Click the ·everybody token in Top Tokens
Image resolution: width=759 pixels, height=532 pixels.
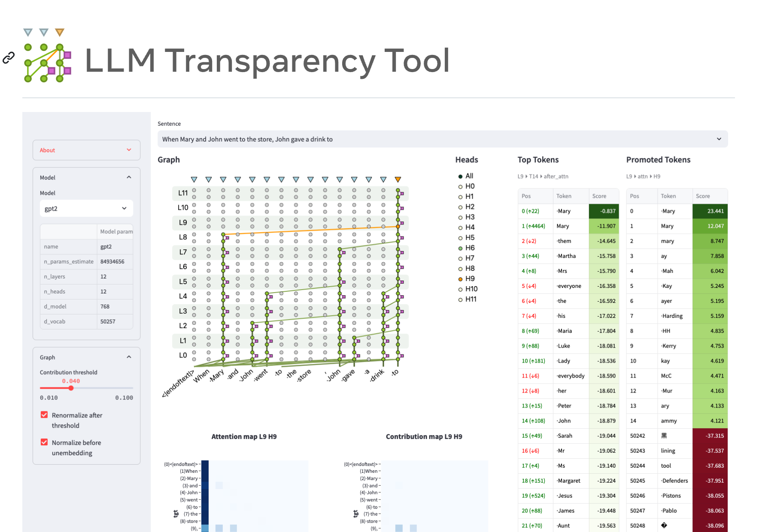click(571, 376)
